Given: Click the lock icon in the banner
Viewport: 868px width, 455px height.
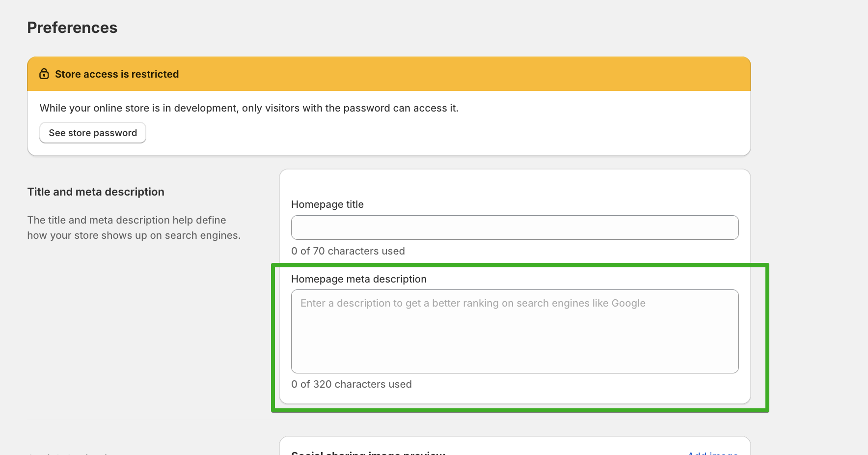Looking at the screenshot, I should click(x=44, y=74).
